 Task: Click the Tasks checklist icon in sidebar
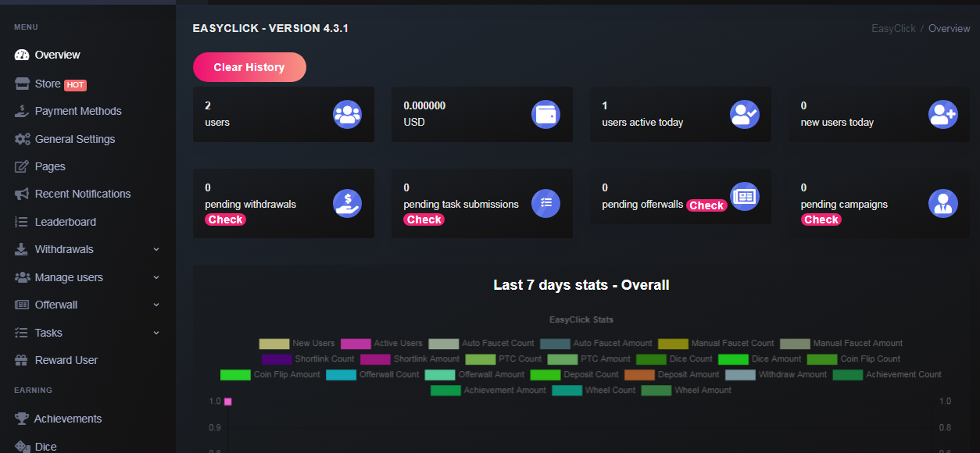pos(22,333)
